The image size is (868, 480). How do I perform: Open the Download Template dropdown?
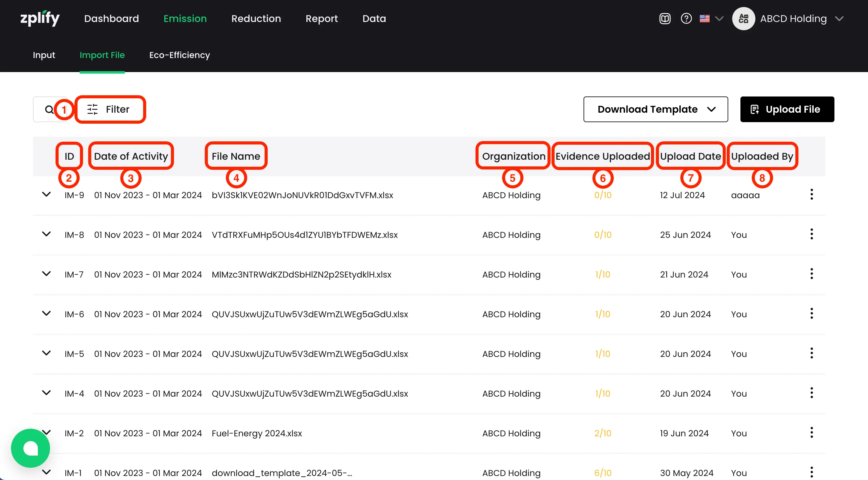point(655,109)
